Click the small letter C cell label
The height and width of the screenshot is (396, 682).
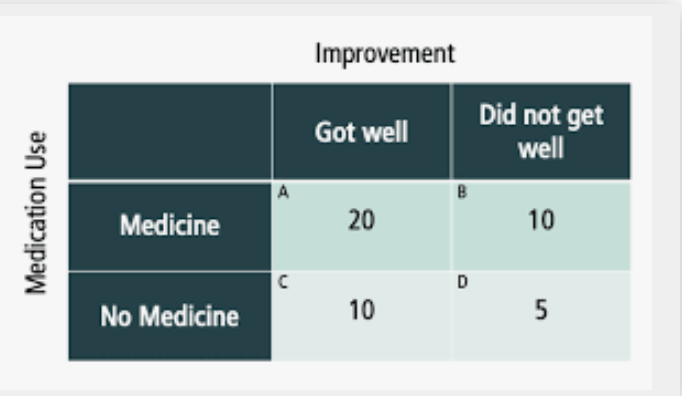(283, 282)
